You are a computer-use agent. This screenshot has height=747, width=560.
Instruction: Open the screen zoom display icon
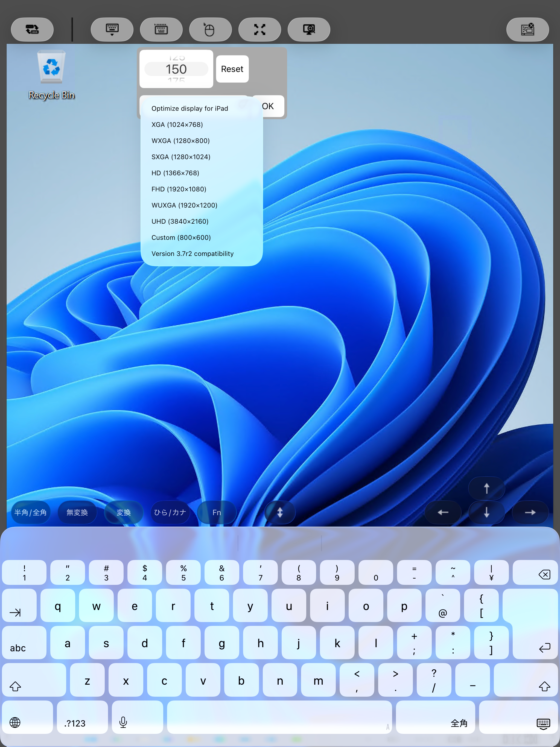click(309, 29)
